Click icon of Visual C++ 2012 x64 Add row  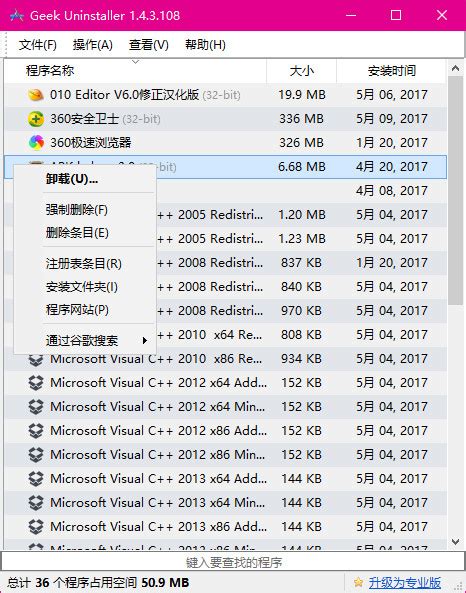pyautogui.click(x=36, y=382)
